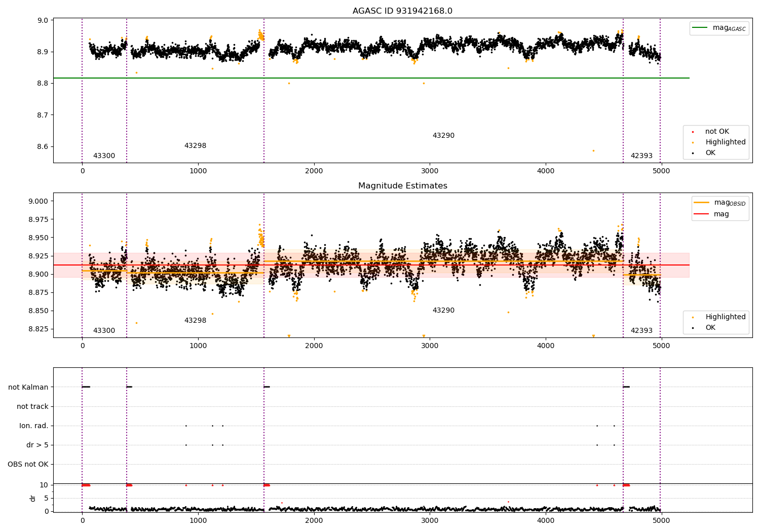Click OBSID label 43290 in Magnitude Estimates plot

(443, 311)
